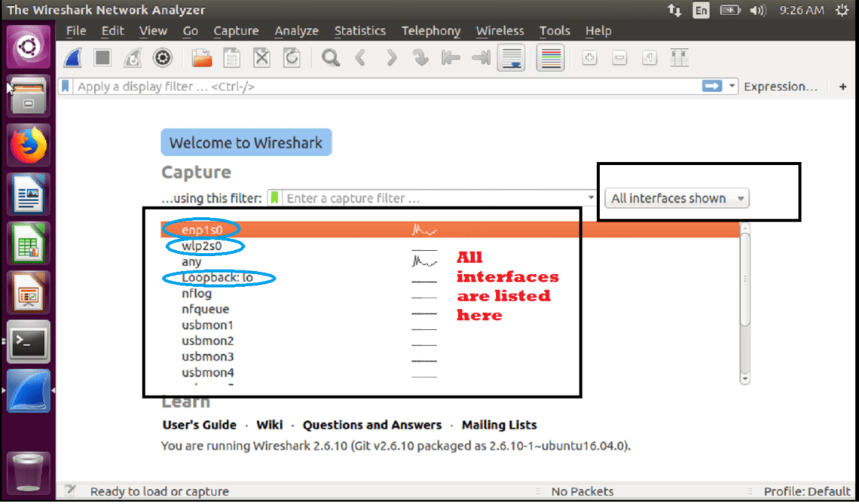
Task: Open capture filter history dropdown arrow
Action: click(x=591, y=198)
